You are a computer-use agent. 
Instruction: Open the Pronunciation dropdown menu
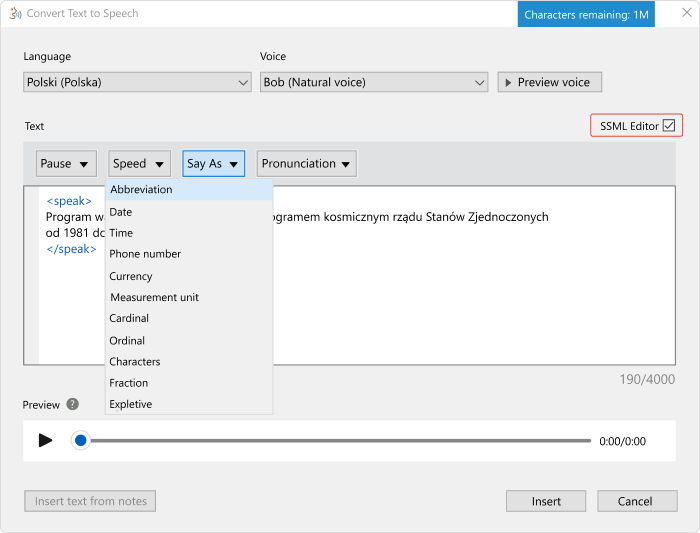pyautogui.click(x=306, y=164)
